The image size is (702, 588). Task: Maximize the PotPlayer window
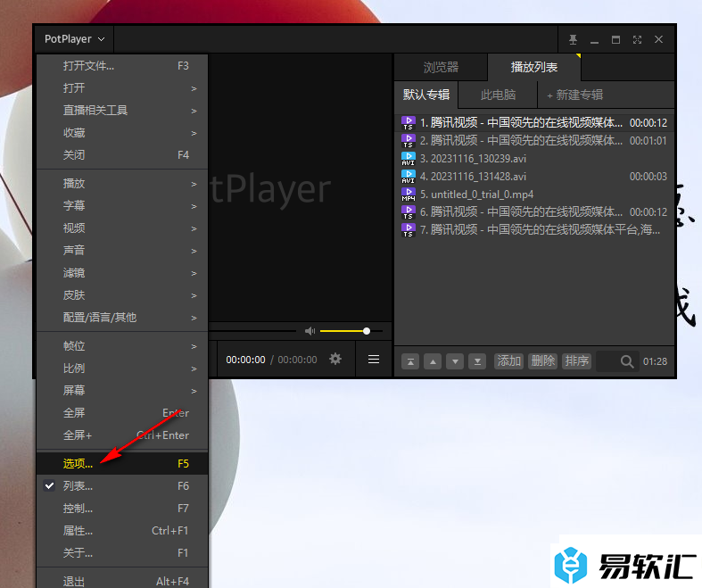coord(615,39)
